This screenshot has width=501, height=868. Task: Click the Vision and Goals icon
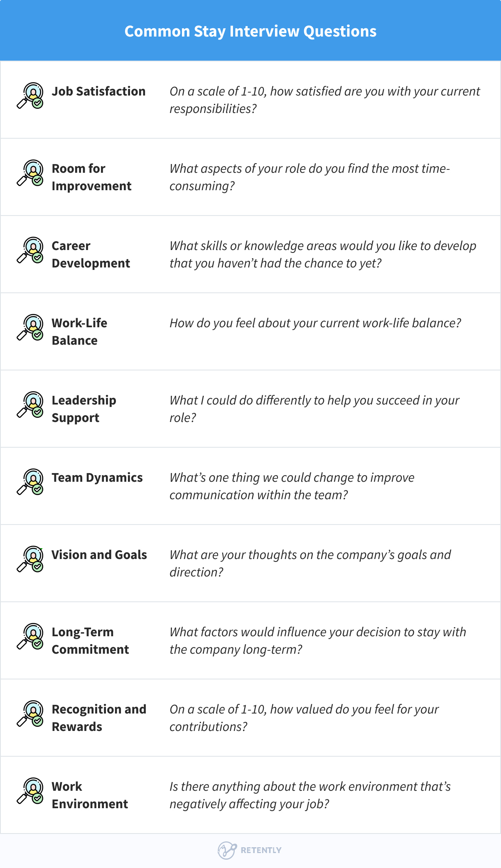point(30,559)
